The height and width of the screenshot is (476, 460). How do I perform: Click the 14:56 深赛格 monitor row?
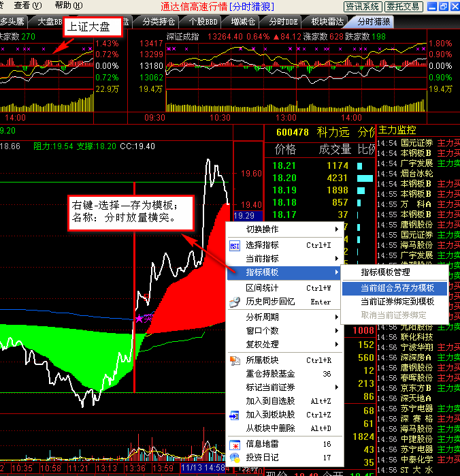[x=418, y=419]
